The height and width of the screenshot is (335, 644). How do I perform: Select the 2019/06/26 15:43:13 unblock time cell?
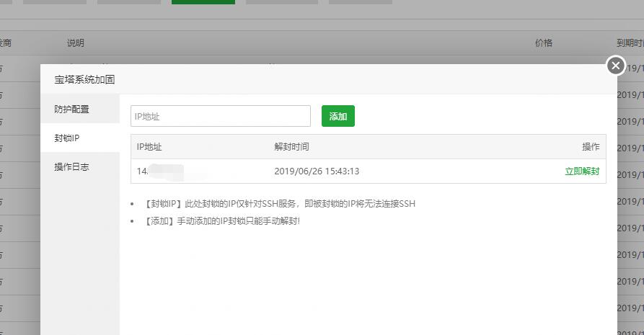tap(317, 171)
